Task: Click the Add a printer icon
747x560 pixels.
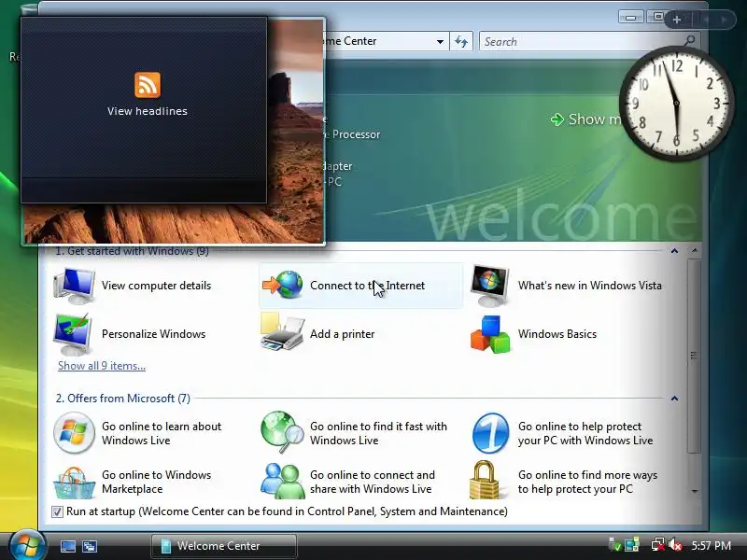Action: [x=282, y=332]
